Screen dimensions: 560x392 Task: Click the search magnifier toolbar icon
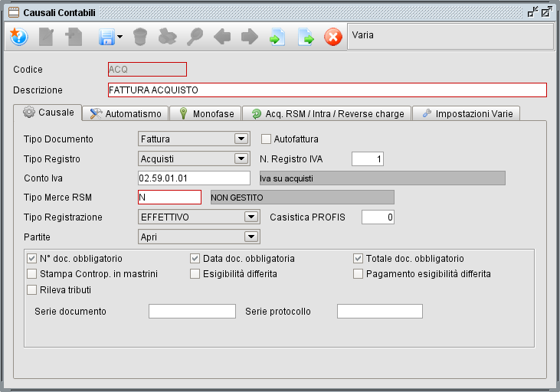click(x=195, y=37)
